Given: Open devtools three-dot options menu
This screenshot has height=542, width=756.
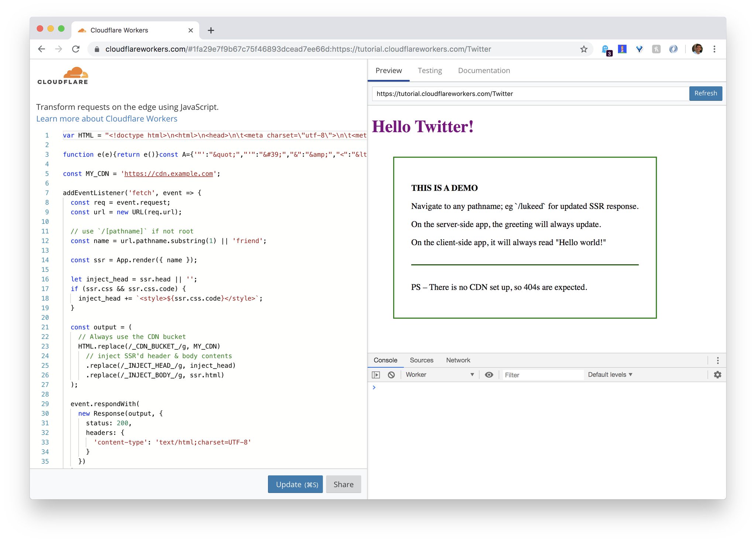Looking at the screenshot, I should coord(718,360).
